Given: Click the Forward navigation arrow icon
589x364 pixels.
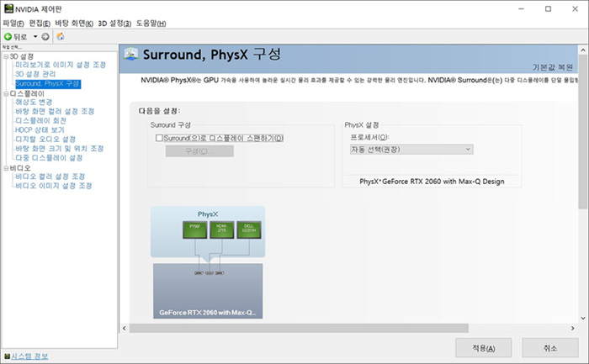Looking at the screenshot, I should [x=45, y=37].
